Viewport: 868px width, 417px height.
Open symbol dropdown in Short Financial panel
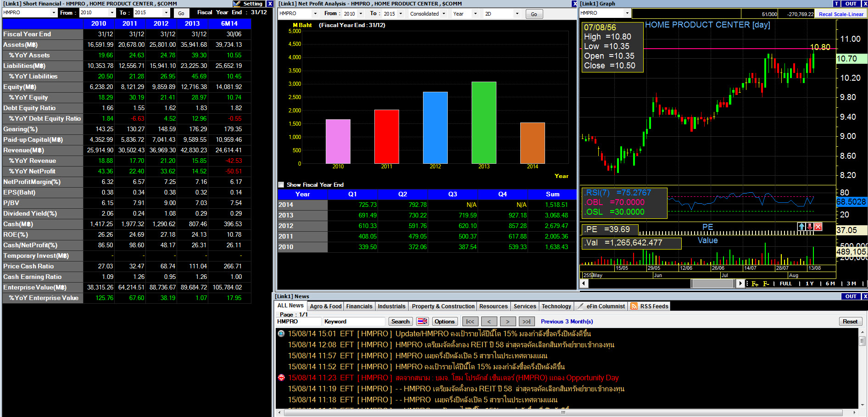54,13
